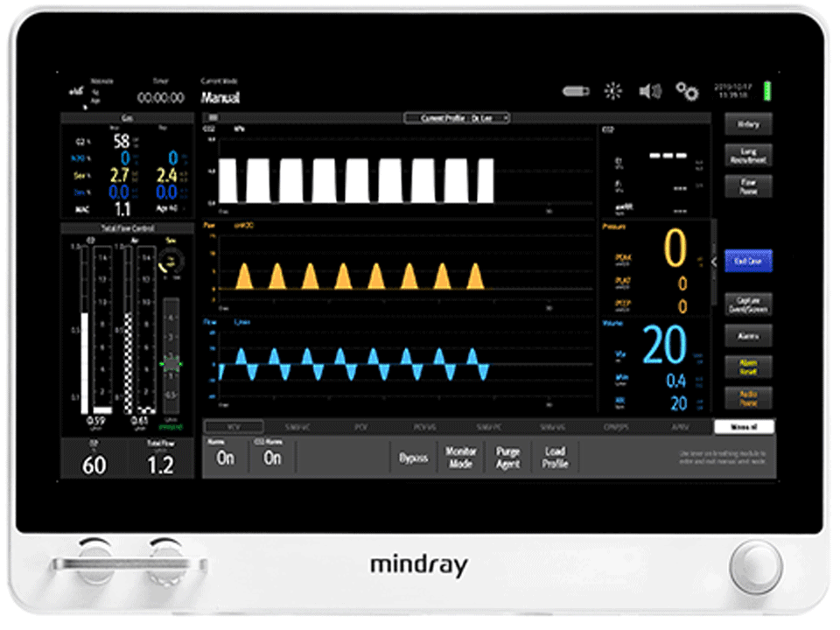Tap the patient icon at top left
Screen dimensions: 840x630
pos(77,92)
